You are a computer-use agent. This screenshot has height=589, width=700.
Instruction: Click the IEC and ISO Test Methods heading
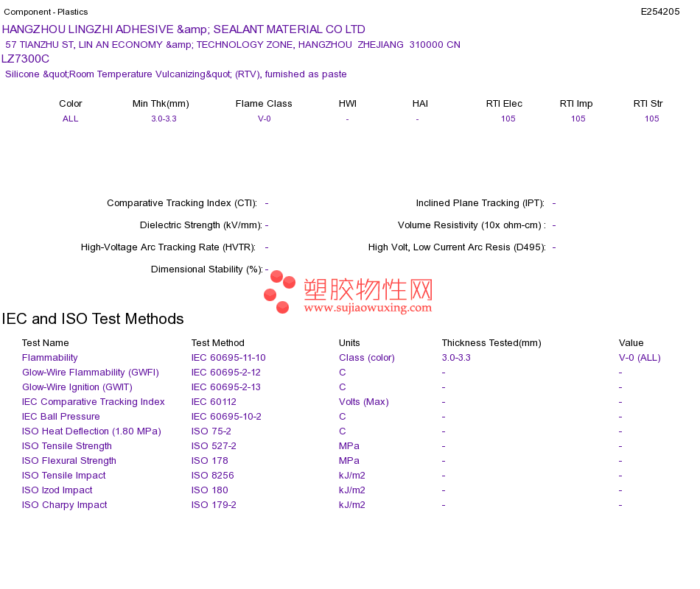tap(93, 319)
